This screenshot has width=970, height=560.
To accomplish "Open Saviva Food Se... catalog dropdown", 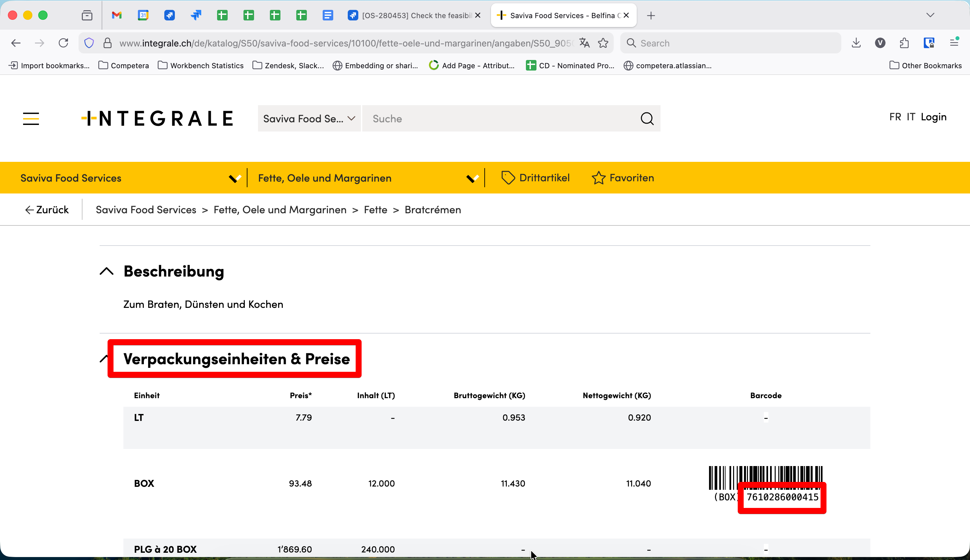I will (309, 118).
